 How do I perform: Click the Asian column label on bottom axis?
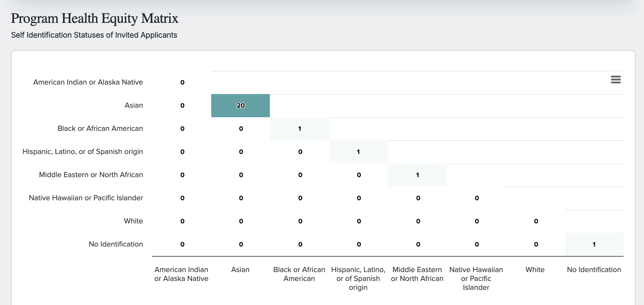(x=240, y=270)
